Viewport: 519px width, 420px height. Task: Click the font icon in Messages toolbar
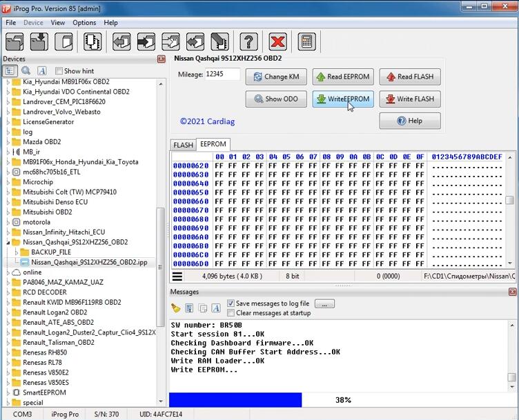[216, 308]
